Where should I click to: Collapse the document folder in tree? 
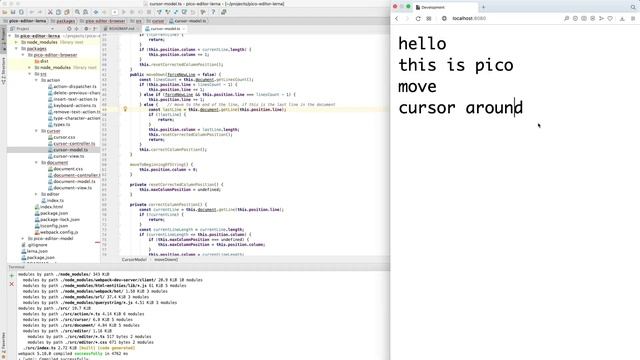click(x=36, y=162)
